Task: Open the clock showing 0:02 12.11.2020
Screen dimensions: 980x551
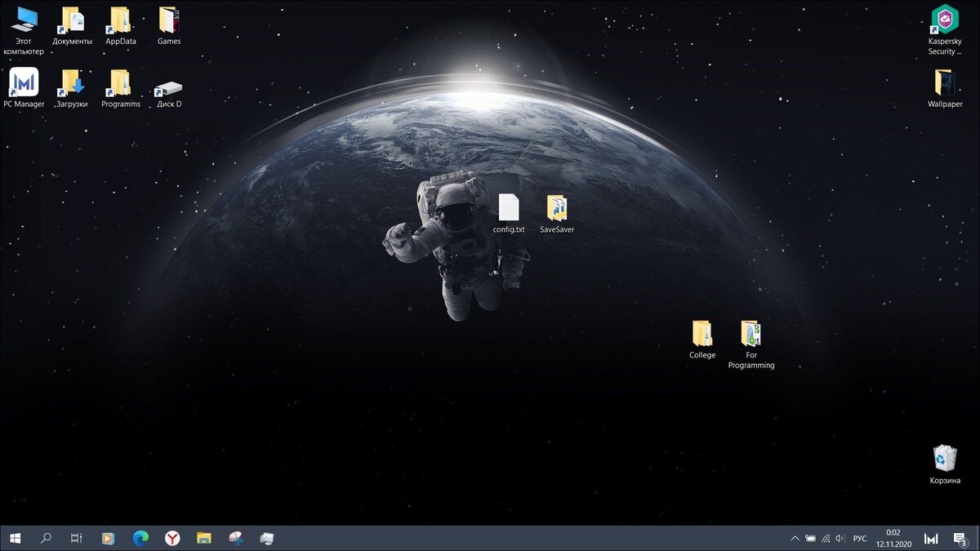Action: coord(893,538)
